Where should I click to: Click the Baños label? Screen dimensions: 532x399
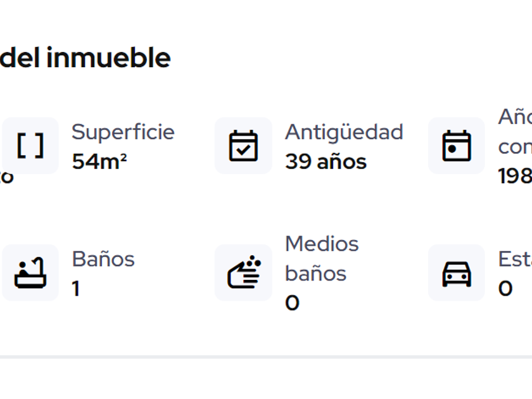pos(103,258)
